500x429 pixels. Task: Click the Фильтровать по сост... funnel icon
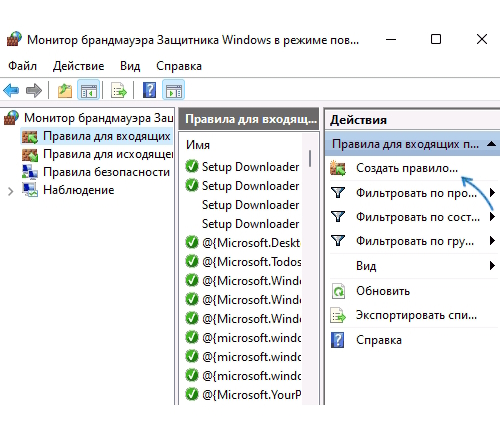click(338, 217)
